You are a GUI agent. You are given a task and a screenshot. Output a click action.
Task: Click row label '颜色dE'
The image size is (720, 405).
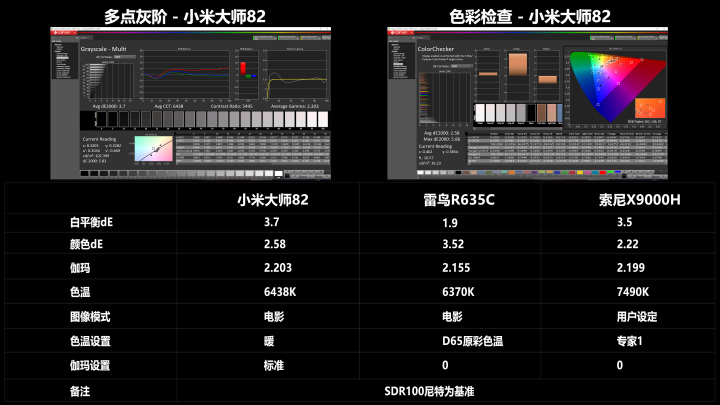click(x=86, y=244)
